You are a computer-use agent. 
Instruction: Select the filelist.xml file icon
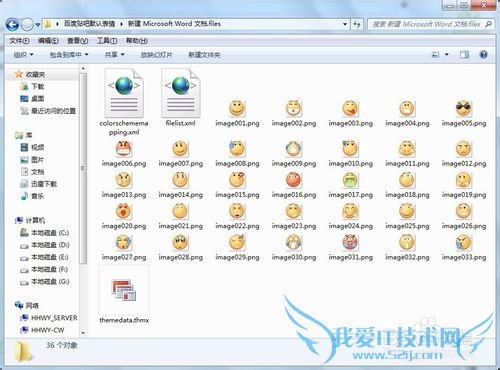pyautogui.click(x=181, y=93)
